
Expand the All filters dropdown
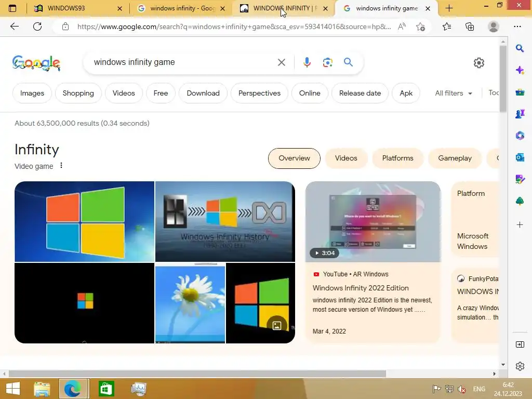coord(453,93)
